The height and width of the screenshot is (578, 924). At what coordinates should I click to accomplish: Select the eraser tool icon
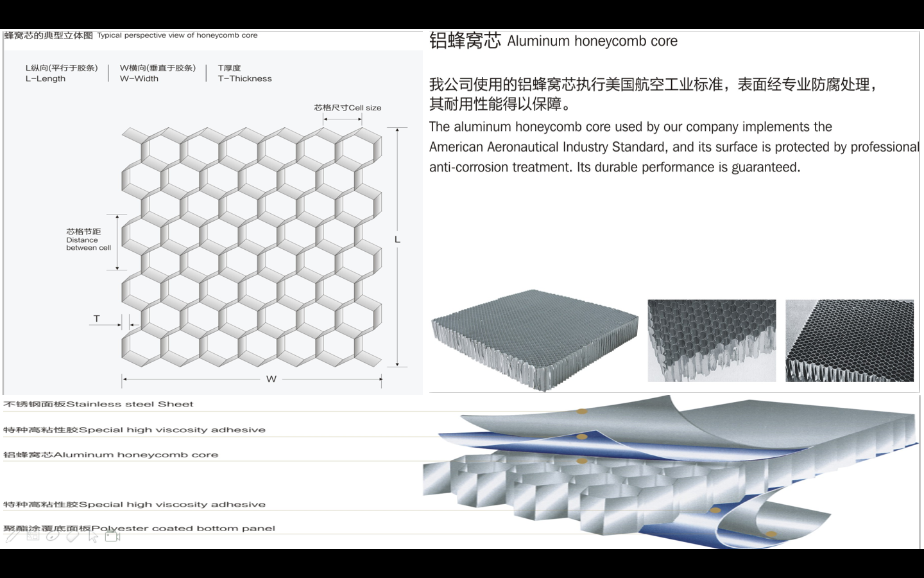(73, 536)
